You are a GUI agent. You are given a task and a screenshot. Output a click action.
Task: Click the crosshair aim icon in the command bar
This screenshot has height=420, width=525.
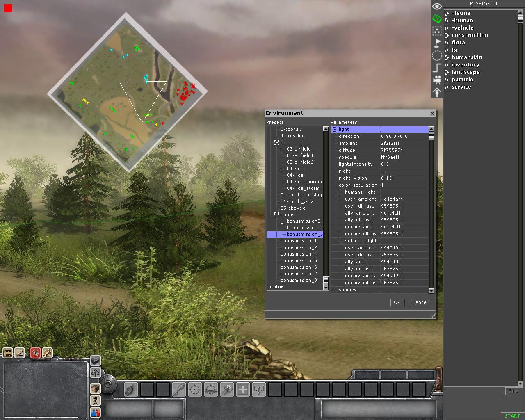pos(195,389)
